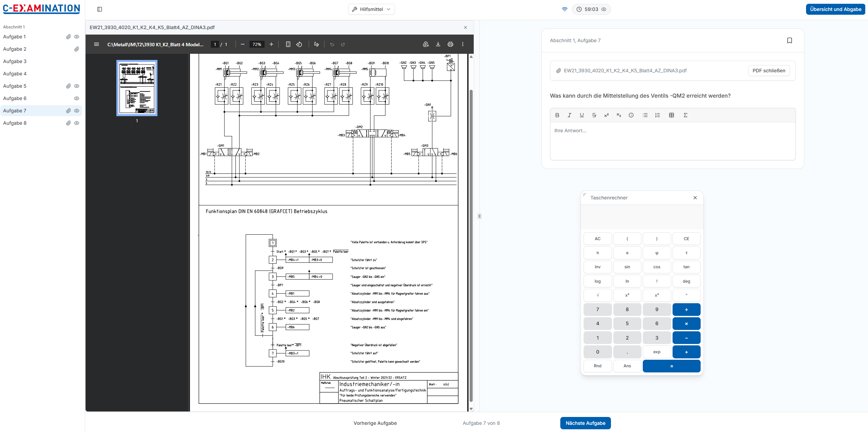Screen dimensions: 868x431
Task: Toggle fit-to-page in PDF toolbar
Action: click(x=288, y=44)
